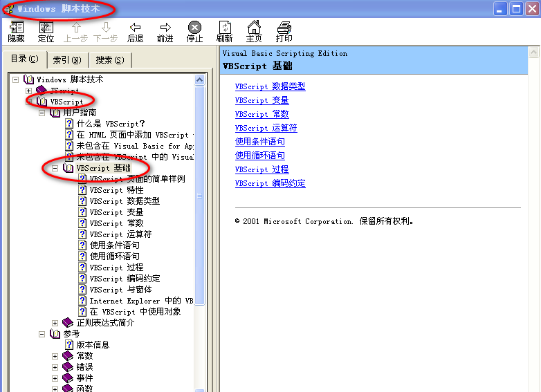Select tree item 在 VBScript 中使用对象
The width and height of the screenshot is (541, 392).
(x=136, y=312)
